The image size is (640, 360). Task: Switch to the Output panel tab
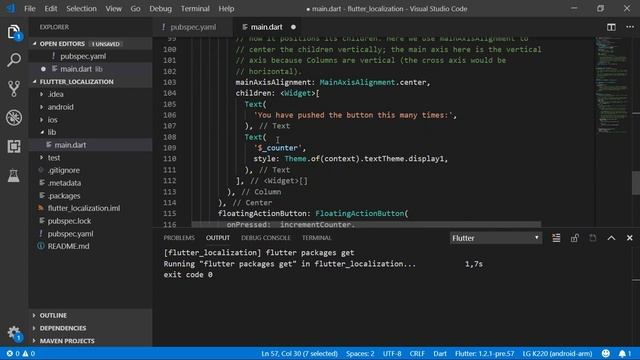pyautogui.click(x=218, y=238)
